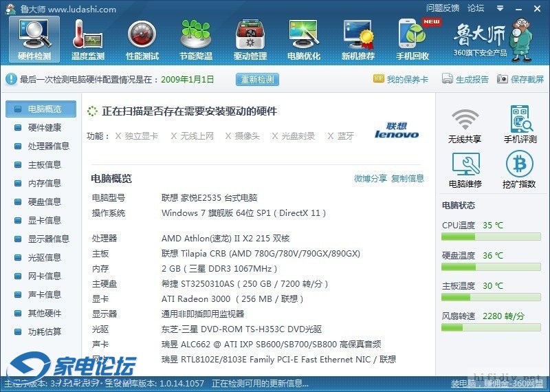Click 挖矿指数 bitcoin mining icon
The width and height of the screenshot is (550, 392).
pyautogui.click(x=519, y=170)
